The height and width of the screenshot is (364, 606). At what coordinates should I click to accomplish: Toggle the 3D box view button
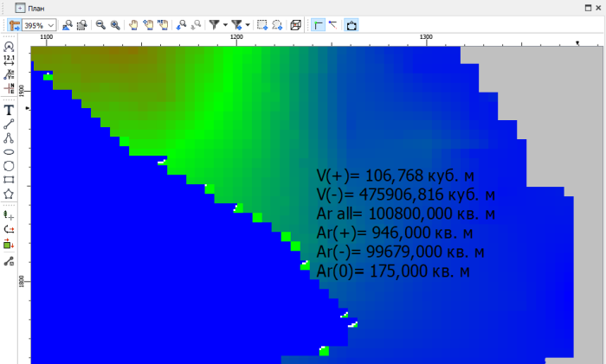296,26
